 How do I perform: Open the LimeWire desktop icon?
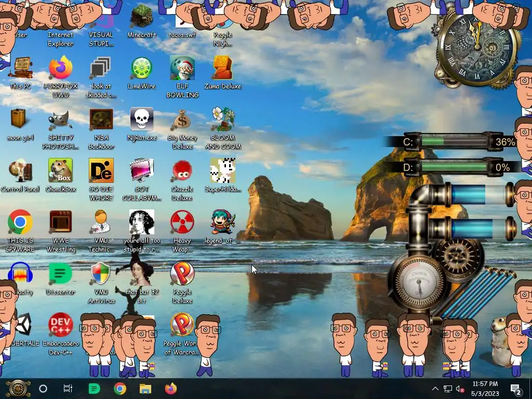141,73
